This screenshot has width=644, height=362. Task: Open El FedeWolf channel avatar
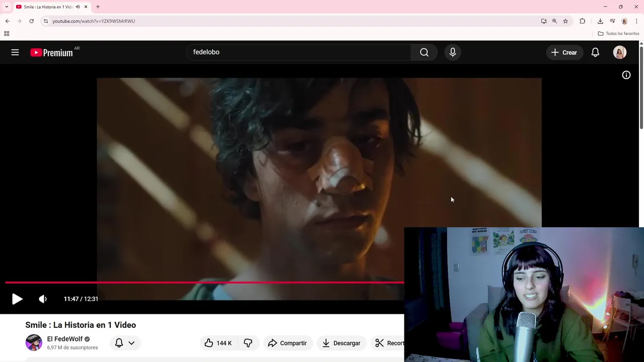point(34,342)
